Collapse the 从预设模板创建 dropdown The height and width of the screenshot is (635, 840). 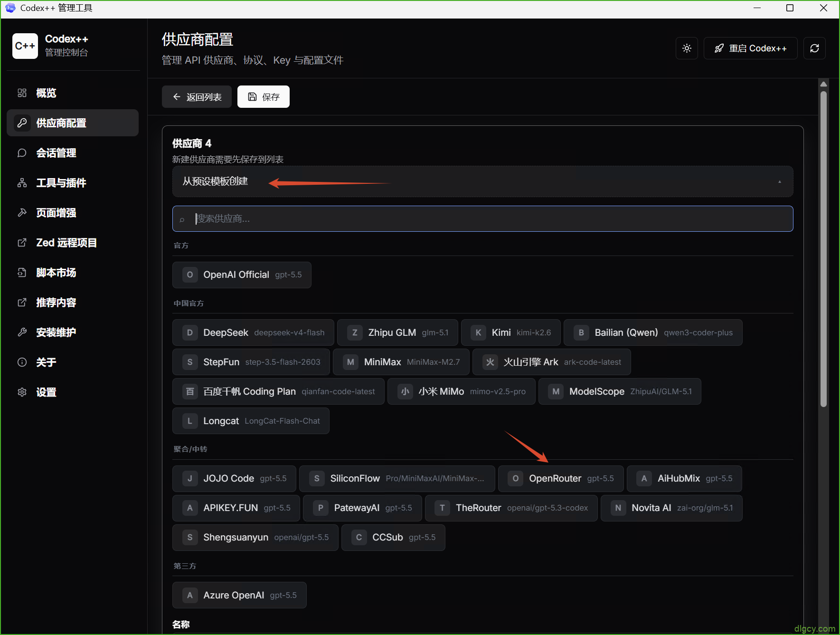coord(482,181)
